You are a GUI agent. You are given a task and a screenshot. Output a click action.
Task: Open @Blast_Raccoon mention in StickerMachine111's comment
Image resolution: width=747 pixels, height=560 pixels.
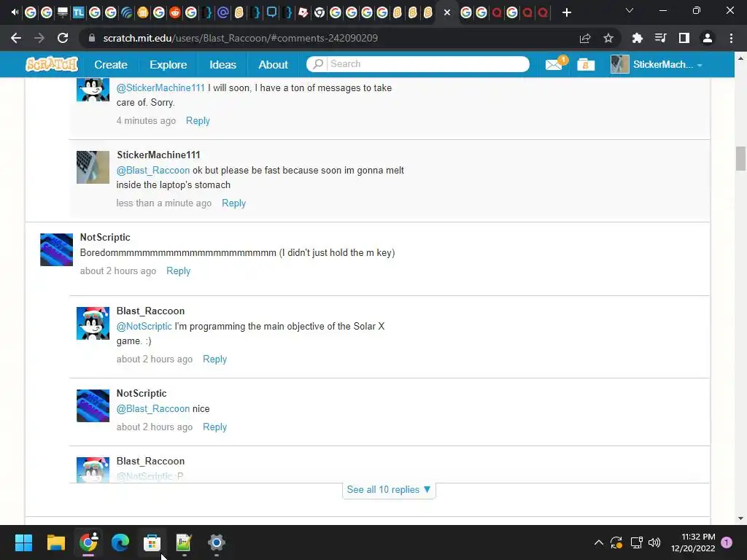(153, 170)
